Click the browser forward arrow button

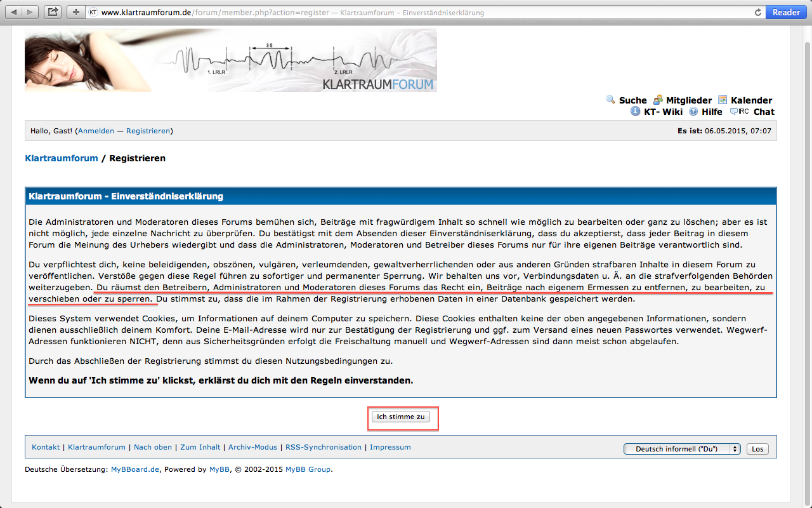click(x=30, y=12)
